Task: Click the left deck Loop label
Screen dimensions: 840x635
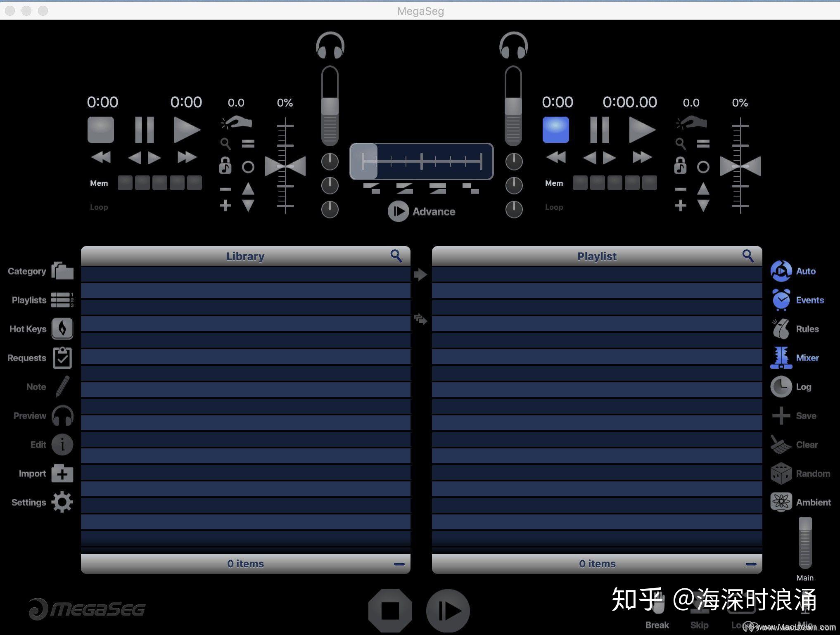Action: point(99,207)
